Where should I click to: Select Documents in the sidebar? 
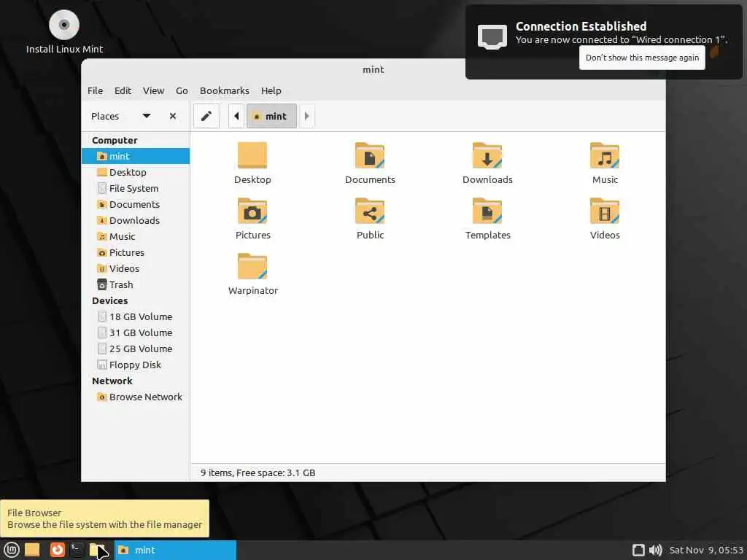tap(136, 204)
